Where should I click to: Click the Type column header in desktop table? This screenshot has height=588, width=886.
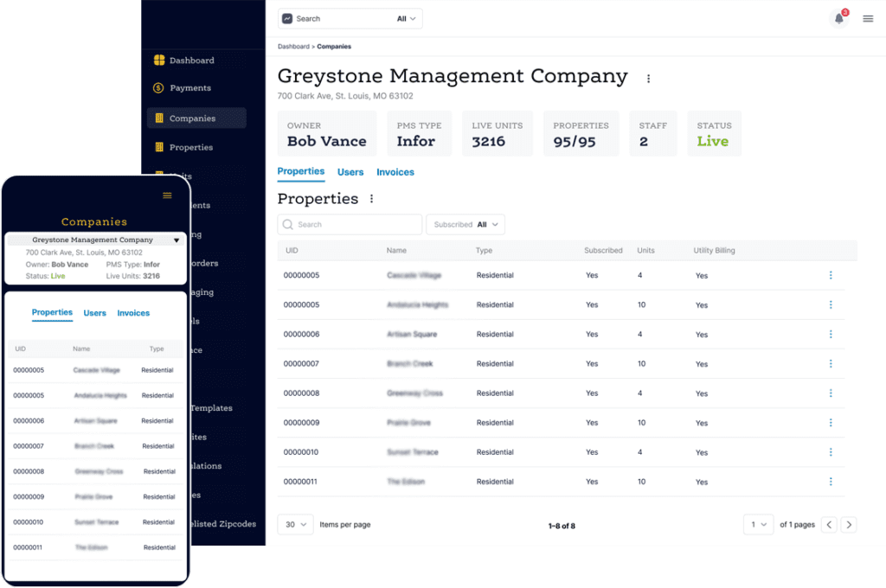click(x=484, y=250)
